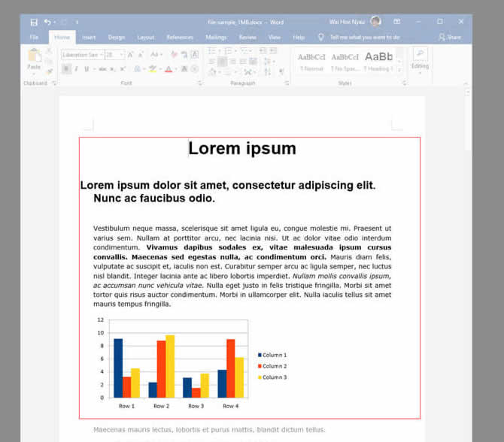Viewport: 504px width, 442px height.
Task: Open the Help tab
Action: (299, 38)
